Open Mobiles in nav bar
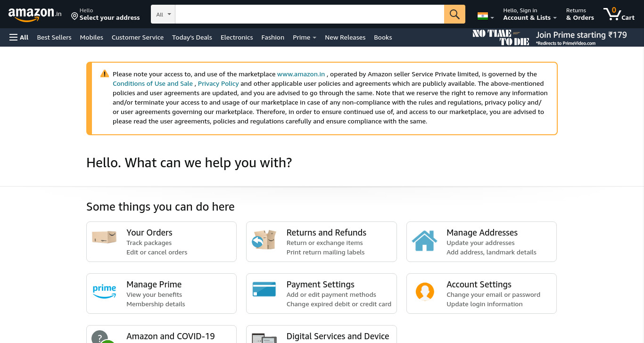Screen dimensions: 644x343 pyautogui.click(x=91, y=37)
